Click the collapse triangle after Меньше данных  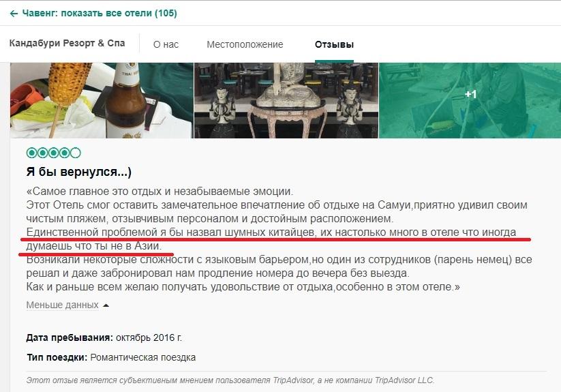coord(106,305)
